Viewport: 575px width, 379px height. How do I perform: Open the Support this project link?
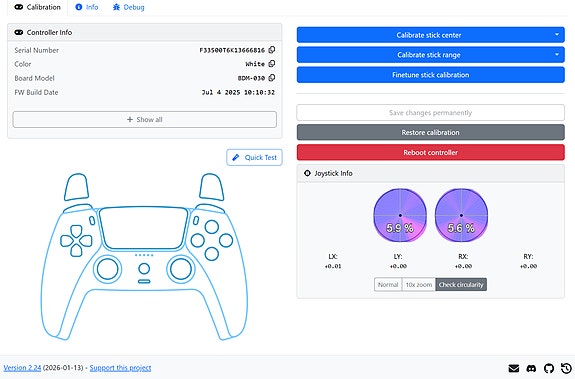pyautogui.click(x=120, y=368)
